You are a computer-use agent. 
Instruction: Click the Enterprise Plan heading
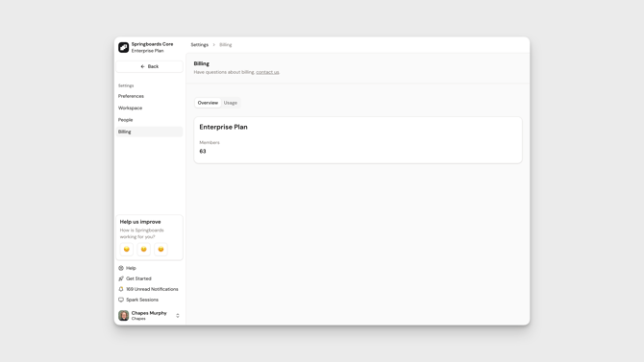coord(223,128)
